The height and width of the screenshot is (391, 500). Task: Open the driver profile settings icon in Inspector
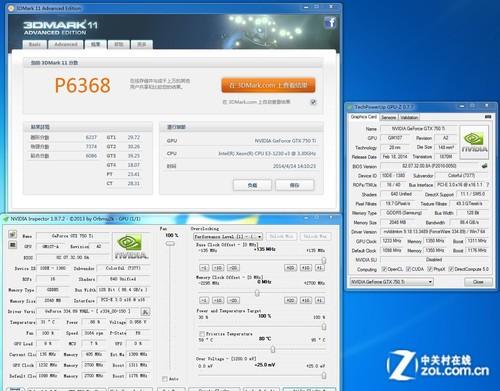coord(145,312)
